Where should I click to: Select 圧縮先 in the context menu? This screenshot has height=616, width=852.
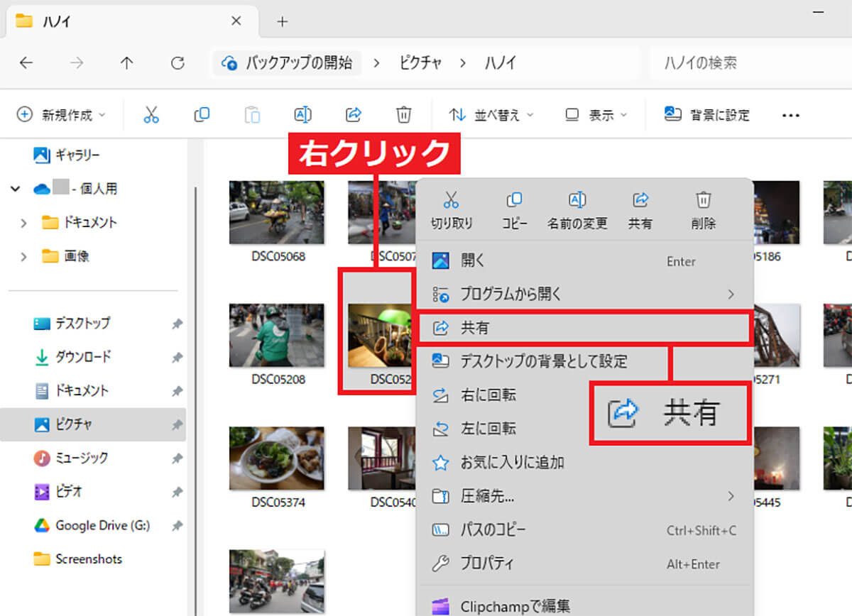click(x=584, y=496)
